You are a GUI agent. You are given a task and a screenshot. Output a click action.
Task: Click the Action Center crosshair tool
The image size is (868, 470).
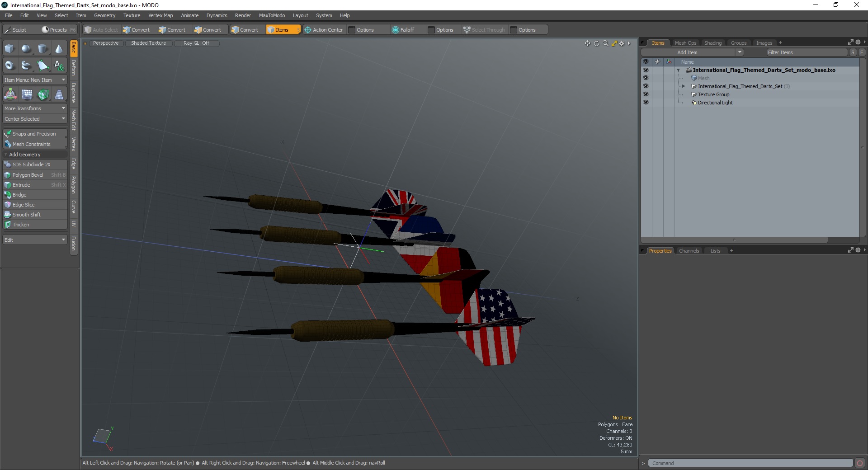point(324,30)
